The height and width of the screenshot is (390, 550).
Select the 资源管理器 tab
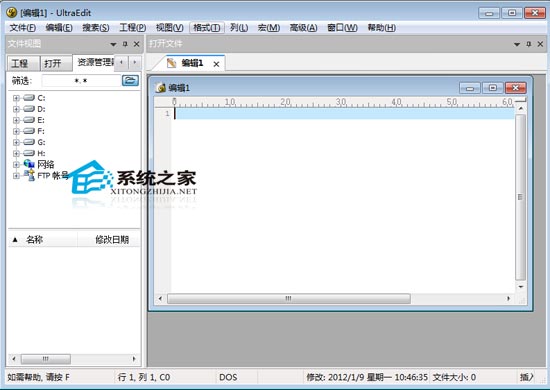(x=94, y=62)
